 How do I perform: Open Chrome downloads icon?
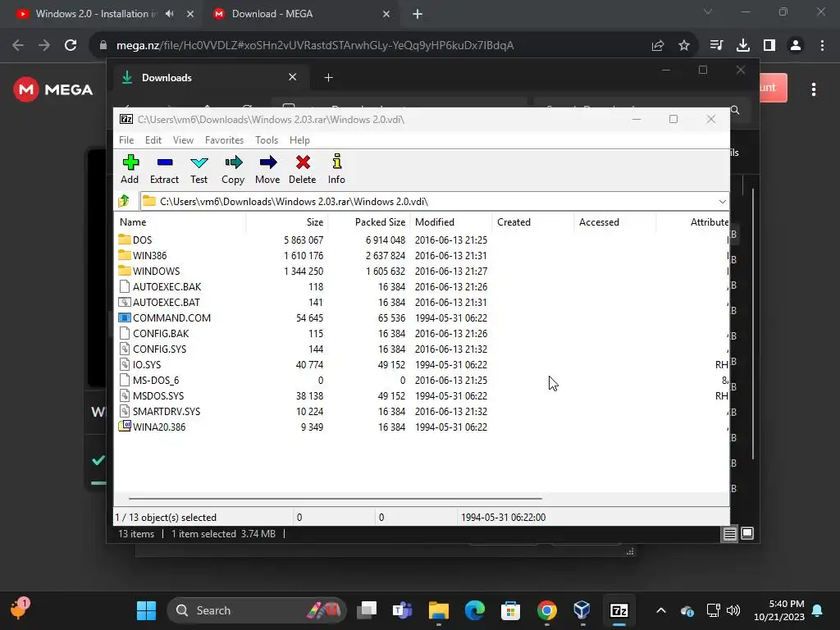coord(743,46)
